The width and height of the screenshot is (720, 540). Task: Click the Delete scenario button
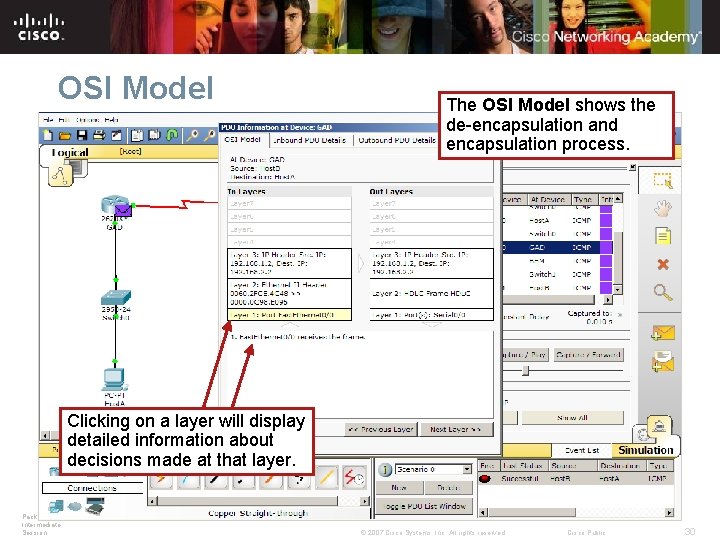(448, 488)
